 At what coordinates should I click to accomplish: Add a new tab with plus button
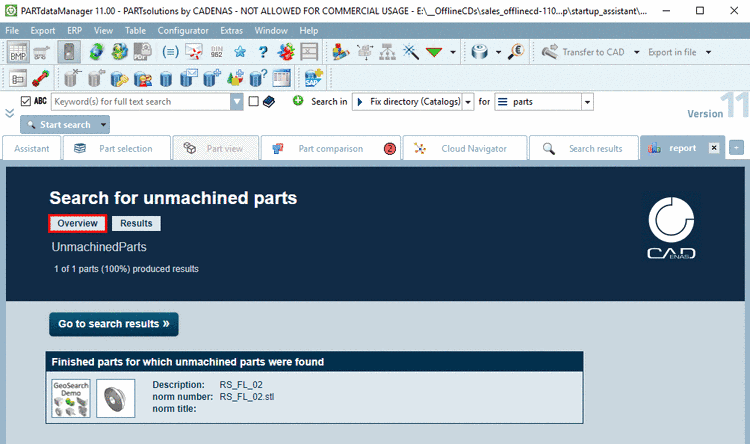coord(736,148)
